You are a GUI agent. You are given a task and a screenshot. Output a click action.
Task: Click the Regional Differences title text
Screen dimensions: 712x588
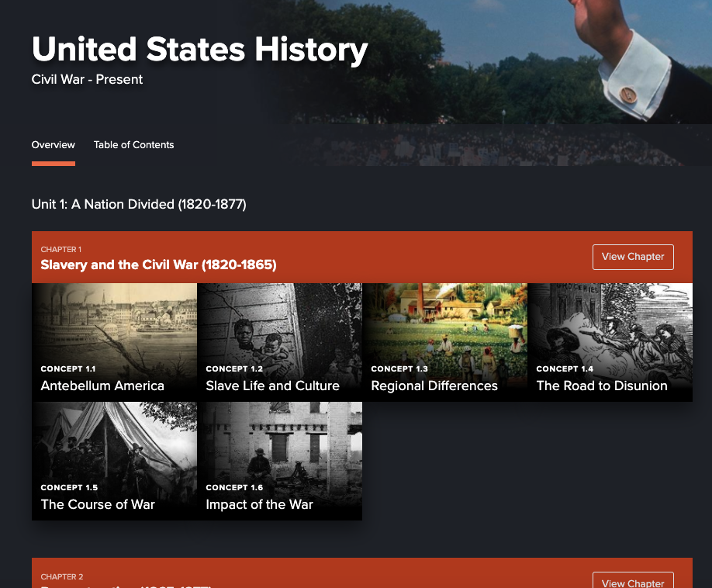434,386
